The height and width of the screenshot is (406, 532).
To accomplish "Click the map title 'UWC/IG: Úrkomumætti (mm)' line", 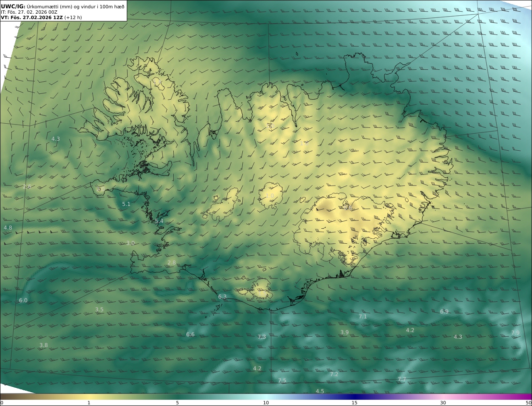I will [x=63, y=6].
